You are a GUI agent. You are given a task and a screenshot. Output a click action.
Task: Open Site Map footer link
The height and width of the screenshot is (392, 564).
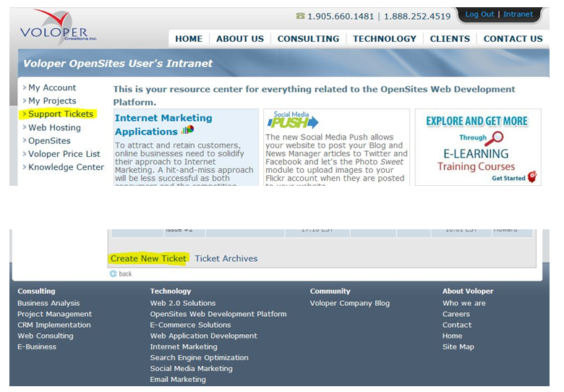coord(458,346)
